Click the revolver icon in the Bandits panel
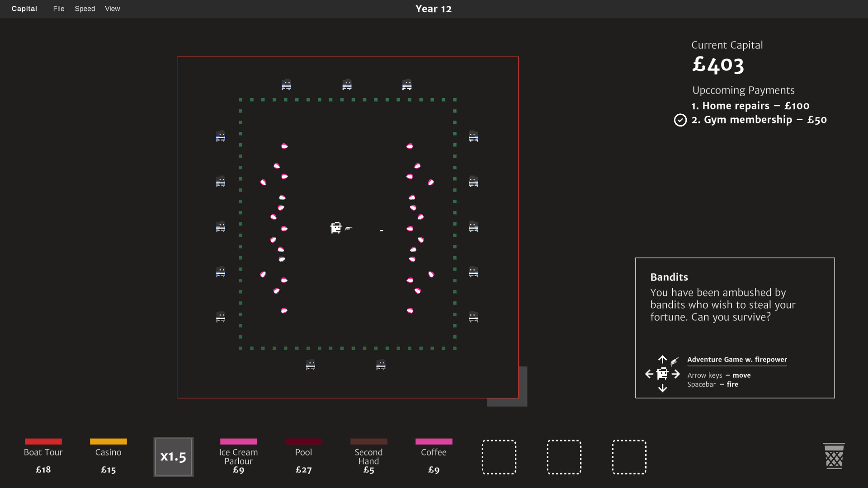The image size is (868, 488). pos(674,361)
